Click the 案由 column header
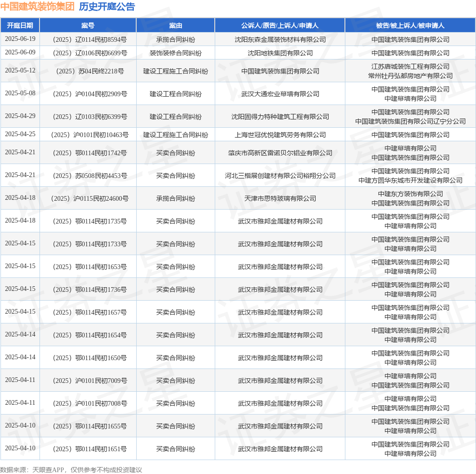Image resolution: width=476 pixels, height=474 pixels. click(175, 26)
